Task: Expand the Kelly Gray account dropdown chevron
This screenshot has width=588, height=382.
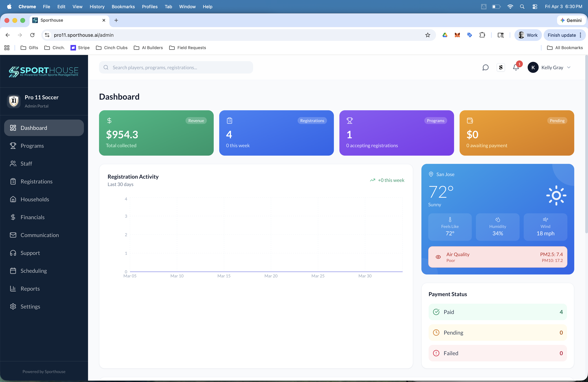Action: 569,67
